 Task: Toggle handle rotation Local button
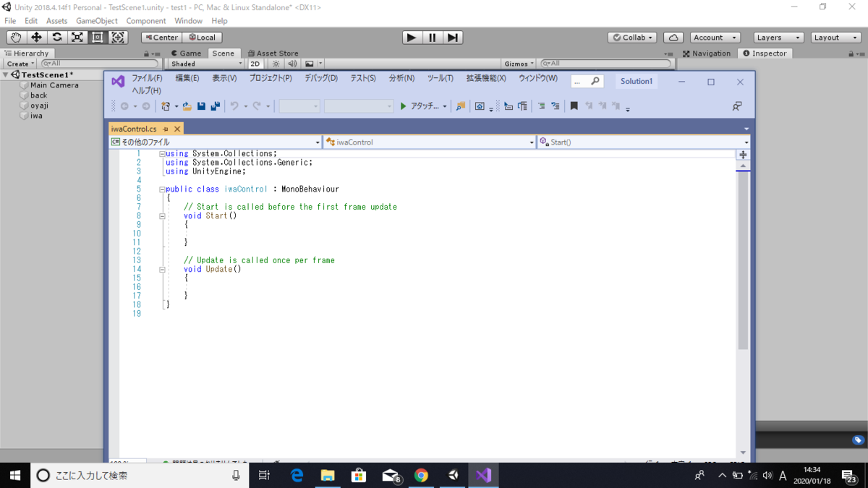click(x=203, y=38)
